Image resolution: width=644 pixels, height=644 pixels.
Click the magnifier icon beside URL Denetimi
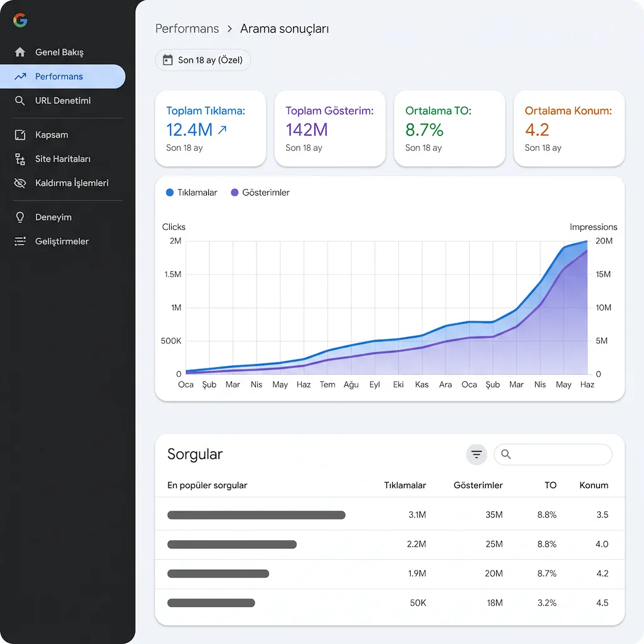pyautogui.click(x=19, y=101)
